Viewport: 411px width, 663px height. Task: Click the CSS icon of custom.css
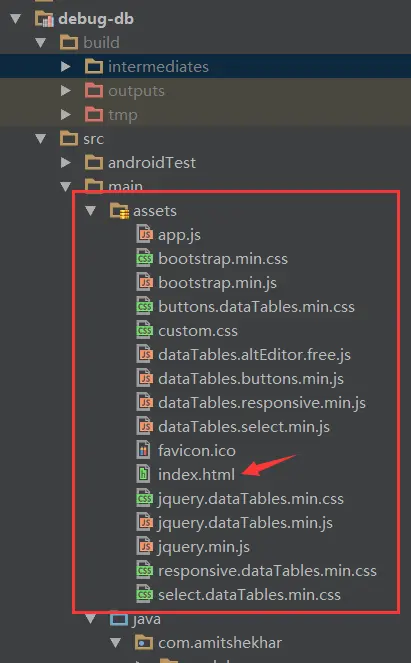[x=144, y=330]
